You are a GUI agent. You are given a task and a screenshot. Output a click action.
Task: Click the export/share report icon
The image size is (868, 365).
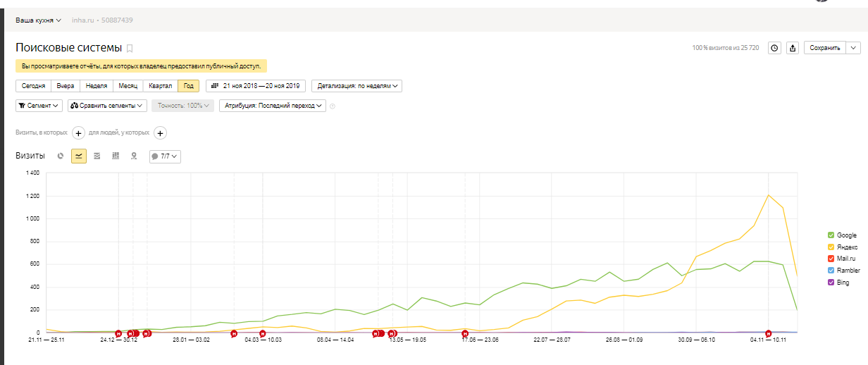pyautogui.click(x=793, y=48)
